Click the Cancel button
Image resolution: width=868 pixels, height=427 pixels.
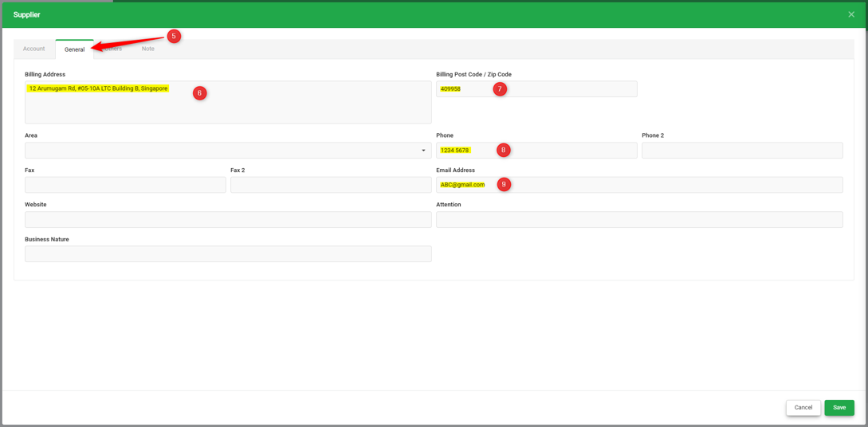(x=803, y=408)
